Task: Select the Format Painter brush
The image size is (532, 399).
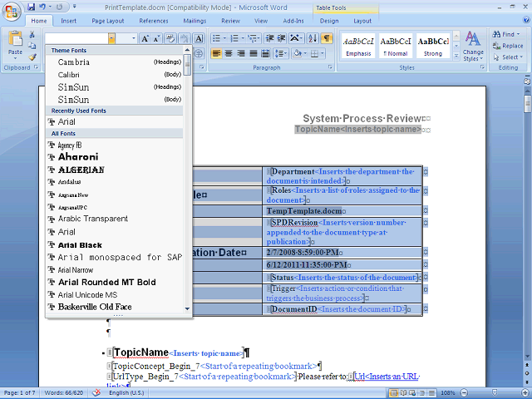Action: 32,57
